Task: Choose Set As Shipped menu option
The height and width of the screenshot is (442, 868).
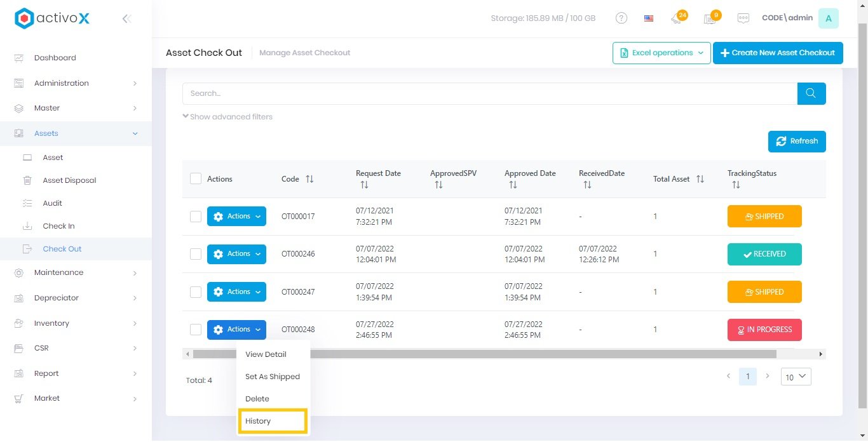Action: pos(273,377)
